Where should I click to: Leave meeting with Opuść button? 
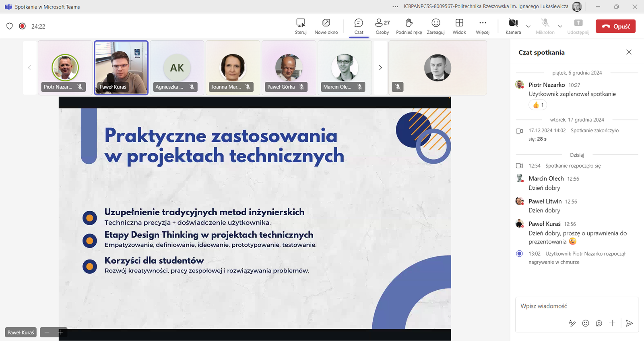click(615, 26)
